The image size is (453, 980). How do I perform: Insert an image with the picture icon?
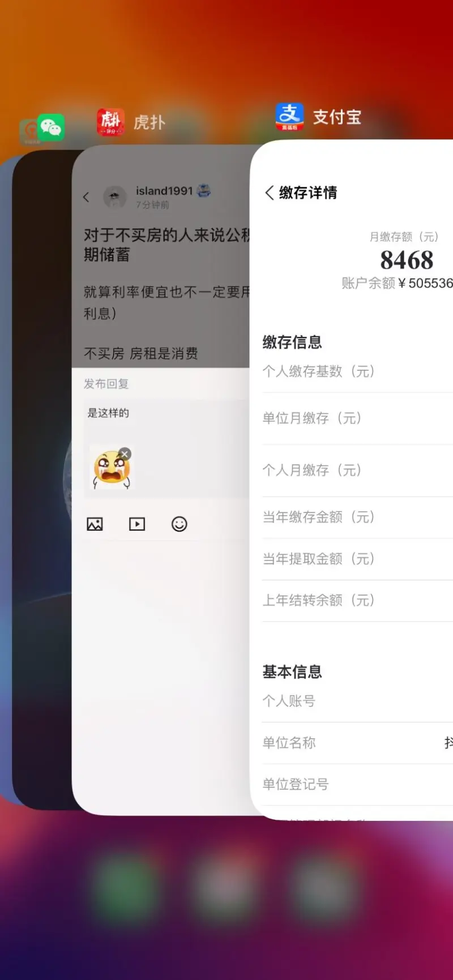[x=95, y=524]
